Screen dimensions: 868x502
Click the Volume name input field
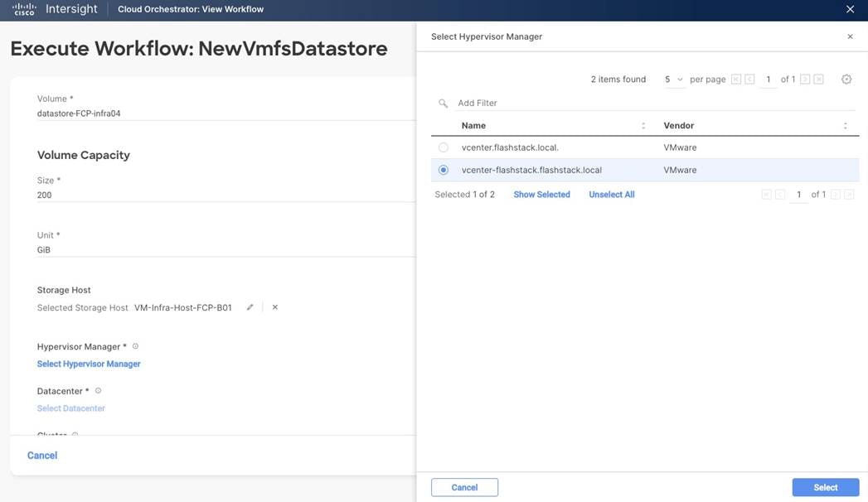point(225,113)
